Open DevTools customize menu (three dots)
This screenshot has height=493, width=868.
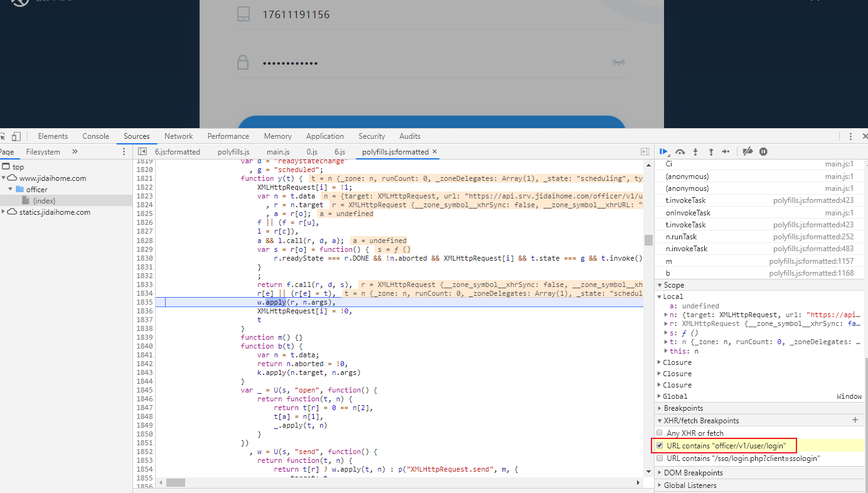[x=850, y=136]
